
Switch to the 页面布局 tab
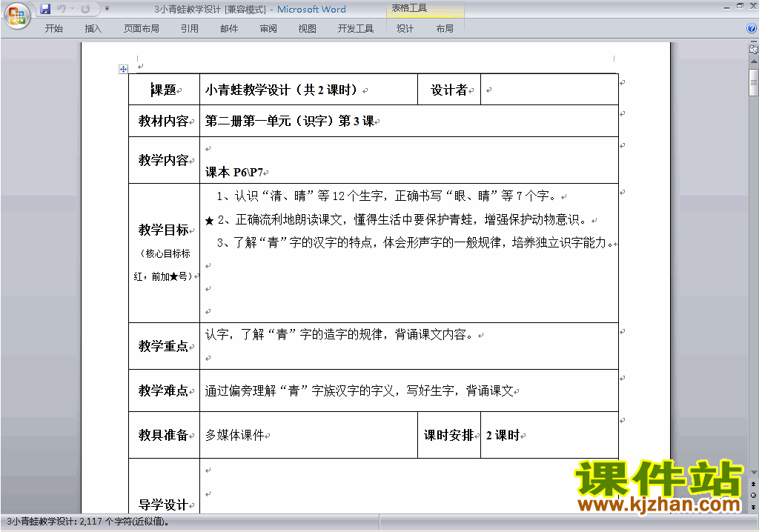[x=142, y=29]
